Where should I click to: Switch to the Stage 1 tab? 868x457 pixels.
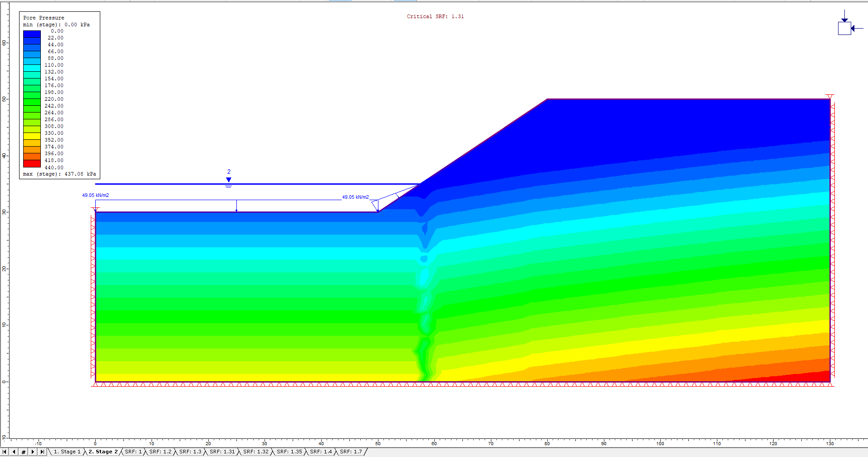(x=67, y=452)
